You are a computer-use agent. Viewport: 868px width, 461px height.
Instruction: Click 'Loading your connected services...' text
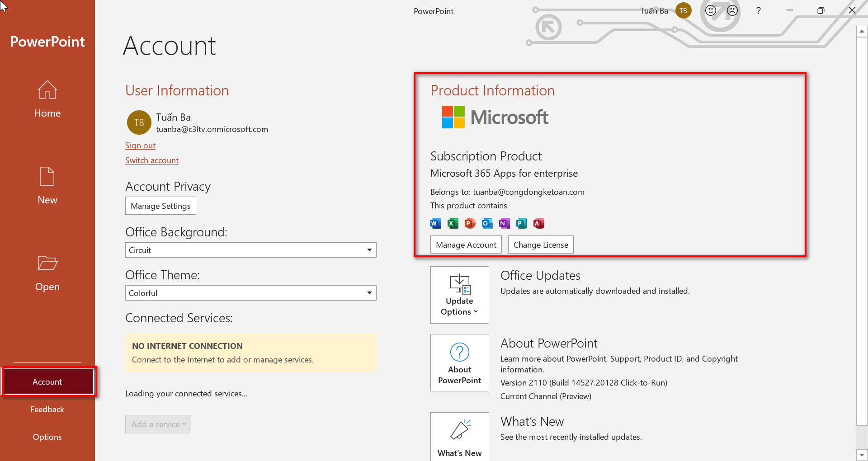(x=186, y=394)
